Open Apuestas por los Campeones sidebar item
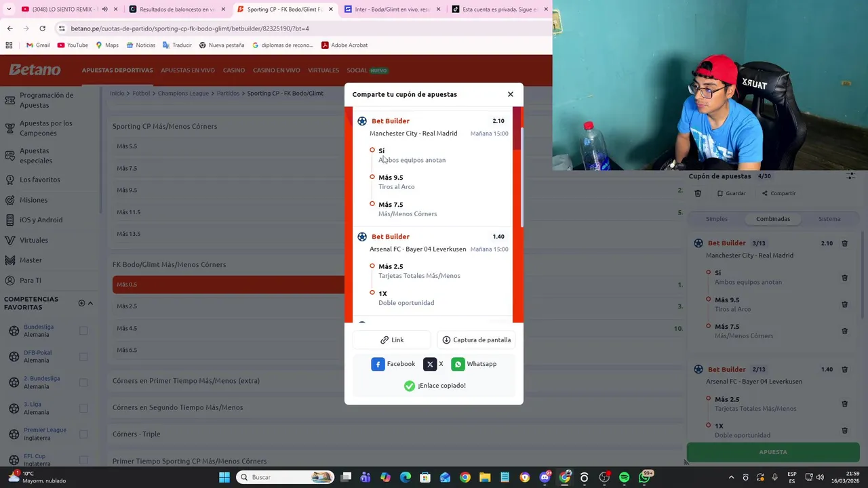The image size is (868, 488). pos(46,128)
